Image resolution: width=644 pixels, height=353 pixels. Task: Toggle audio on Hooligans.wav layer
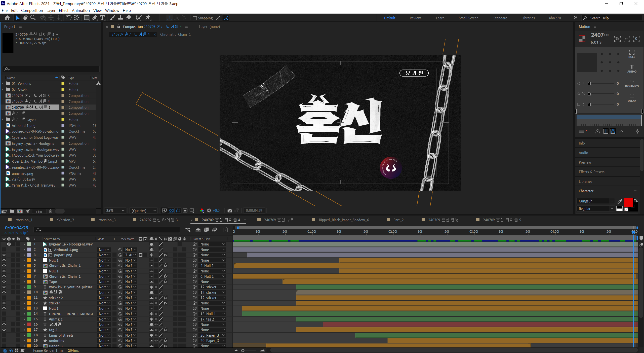tap(9, 244)
